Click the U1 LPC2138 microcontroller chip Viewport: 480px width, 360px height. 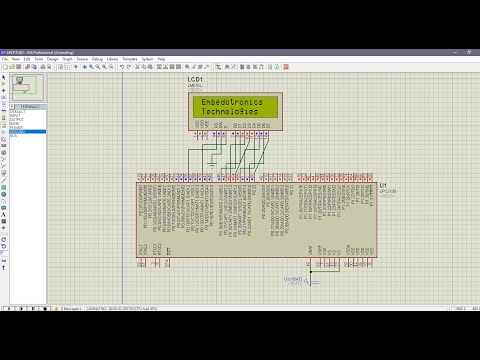257,220
